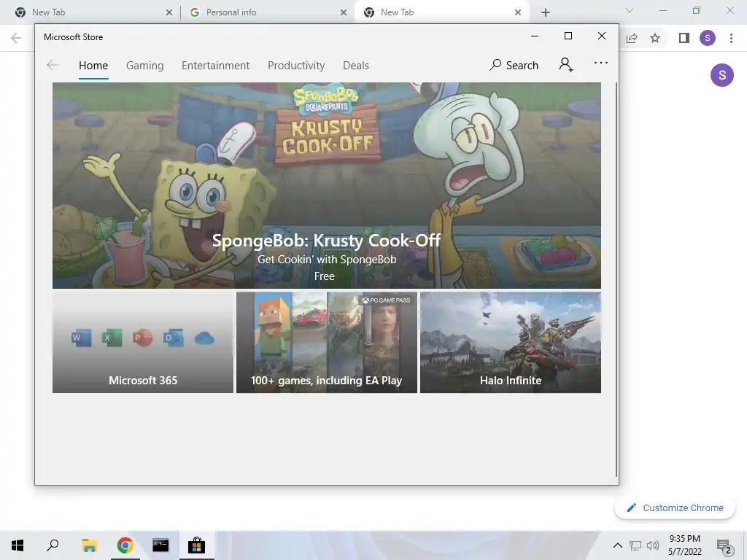Open the notification center icon
Screen dimensions: 747x560
[724, 546]
